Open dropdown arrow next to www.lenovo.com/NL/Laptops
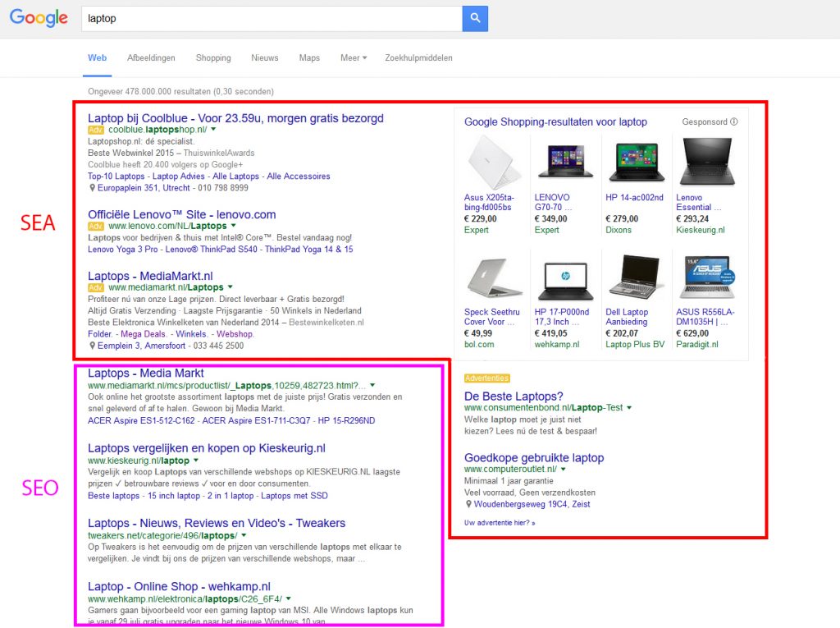The width and height of the screenshot is (840, 628). click(x=234, y=226)
